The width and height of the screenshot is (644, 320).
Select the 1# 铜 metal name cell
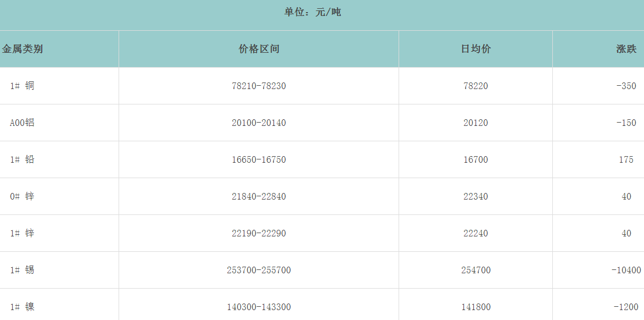[22, 86]
